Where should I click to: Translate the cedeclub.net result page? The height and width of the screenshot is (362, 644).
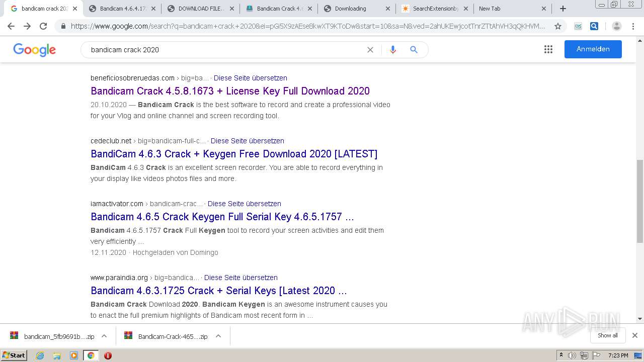coord(248,141)
